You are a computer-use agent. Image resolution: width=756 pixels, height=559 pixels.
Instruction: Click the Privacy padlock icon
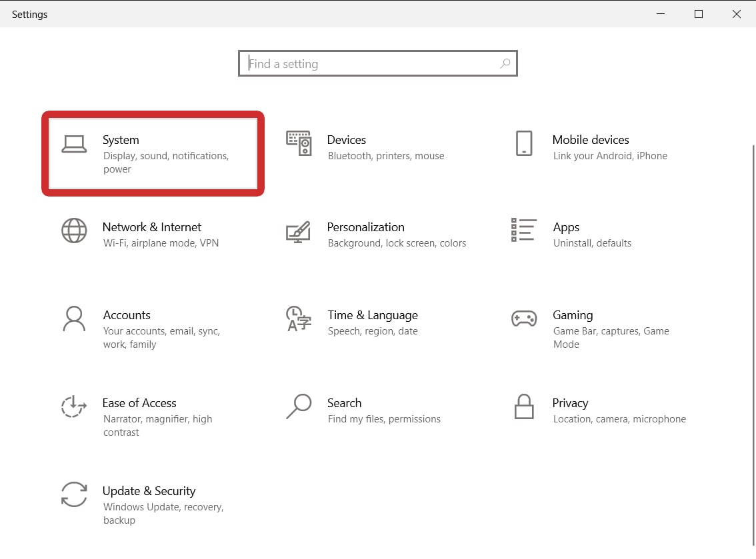524,406
